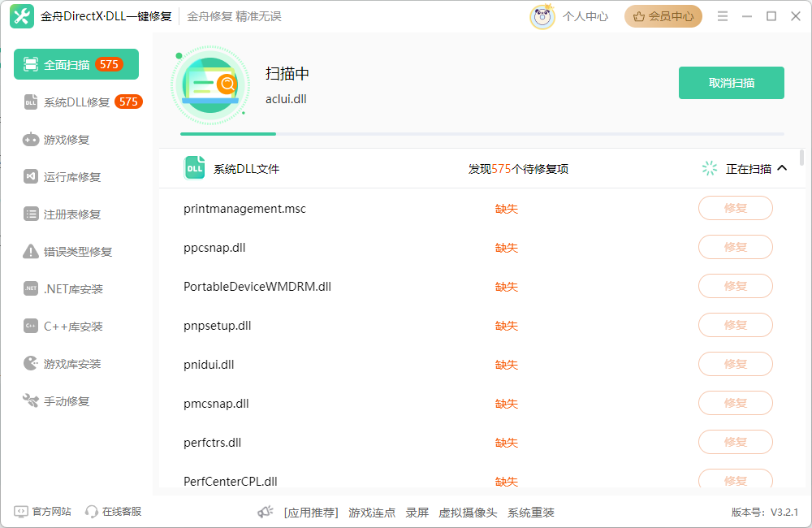Viewport: 812px width, 528px height.
Task: Open the 官方网站 link
Action: [43, 512]
